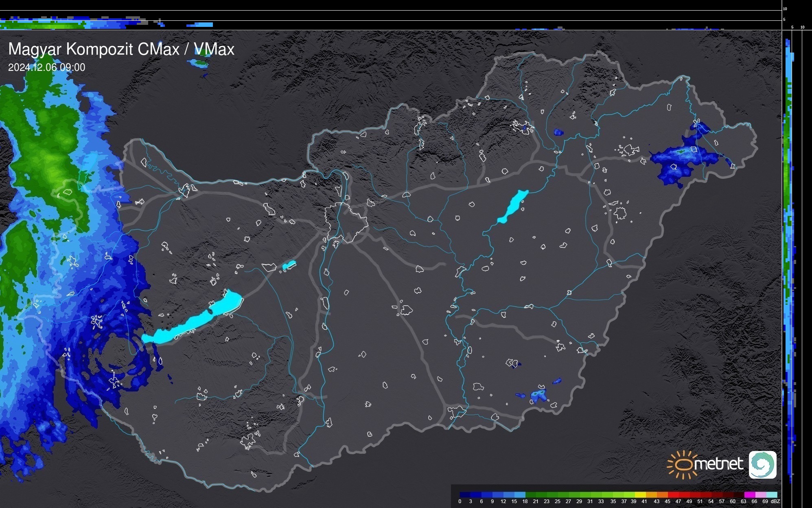Click the metnet wordmark text
This screenshot has width=812, height=508.
coord(718,464)
